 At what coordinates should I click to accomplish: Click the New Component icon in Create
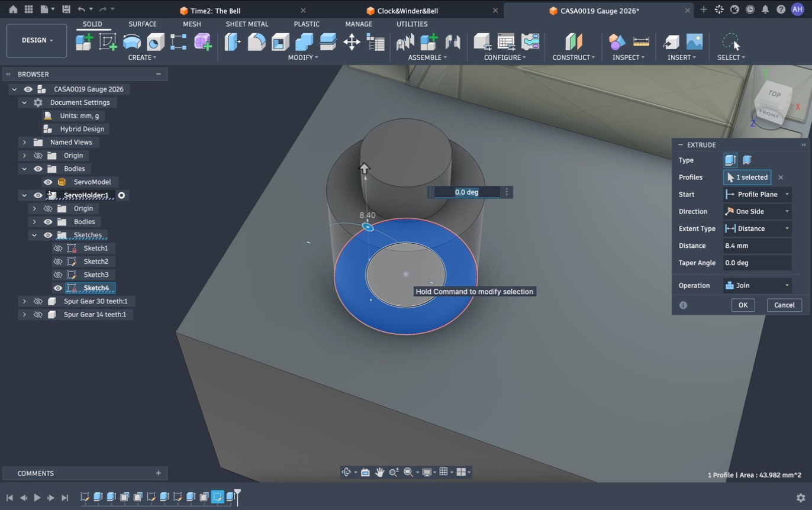point(84,42)
